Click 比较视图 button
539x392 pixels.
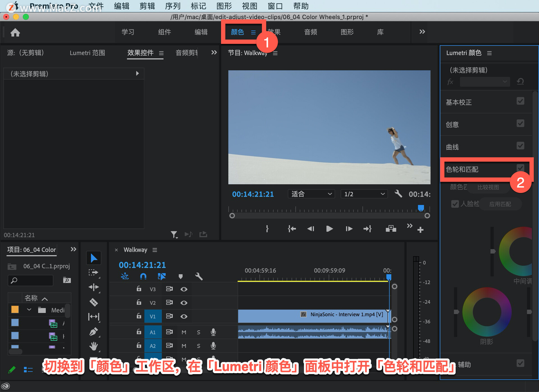tap(488, 187)
